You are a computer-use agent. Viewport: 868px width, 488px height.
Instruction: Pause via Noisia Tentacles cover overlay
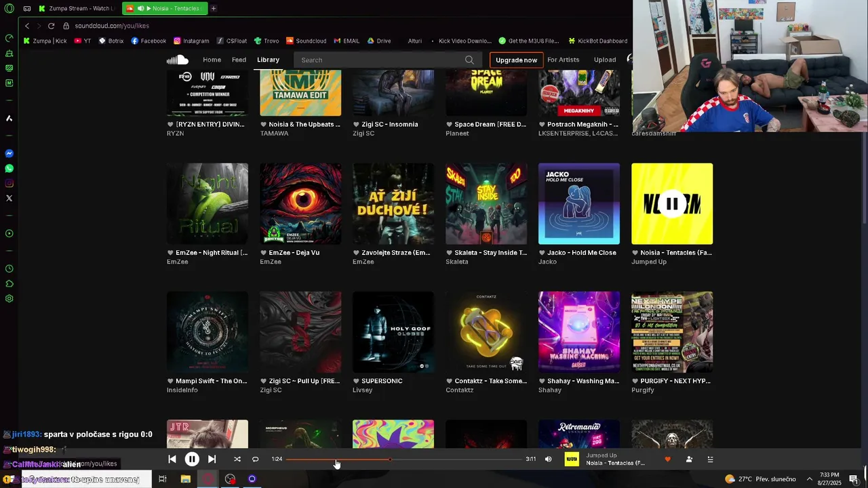(x=672, y=203)
